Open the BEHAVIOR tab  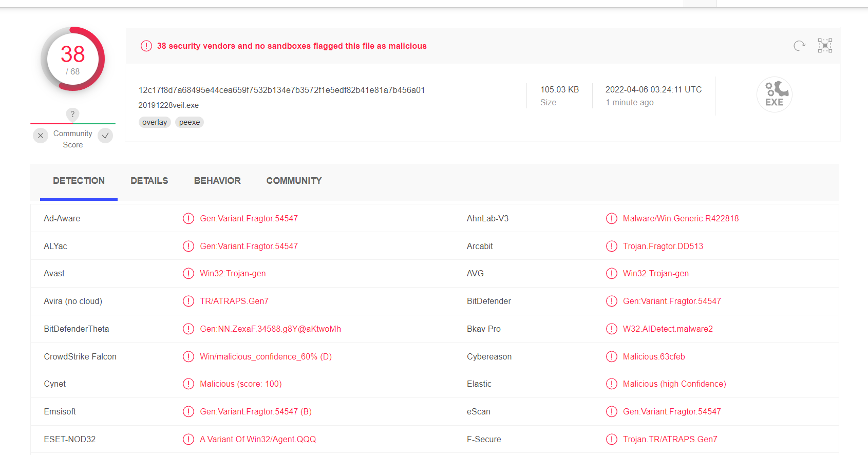coord(217,181)
